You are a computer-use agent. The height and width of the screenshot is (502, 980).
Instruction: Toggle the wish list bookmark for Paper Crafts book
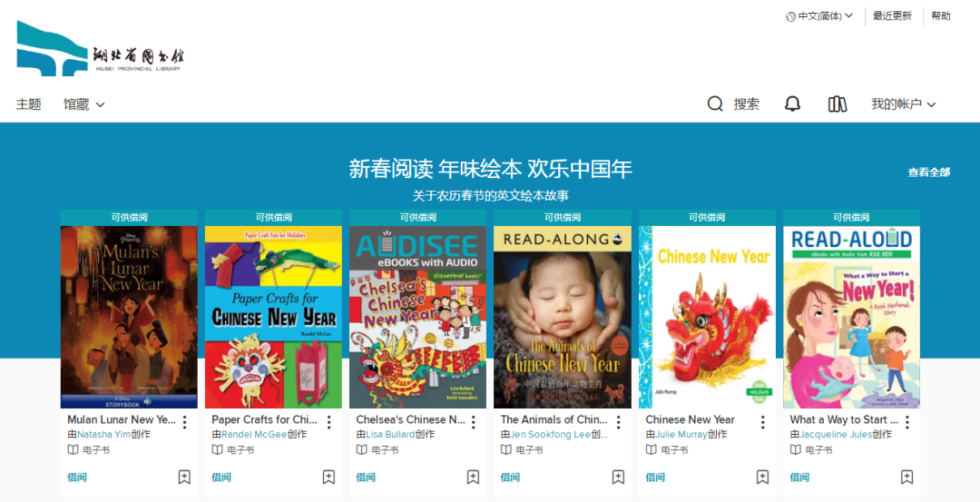328,477
